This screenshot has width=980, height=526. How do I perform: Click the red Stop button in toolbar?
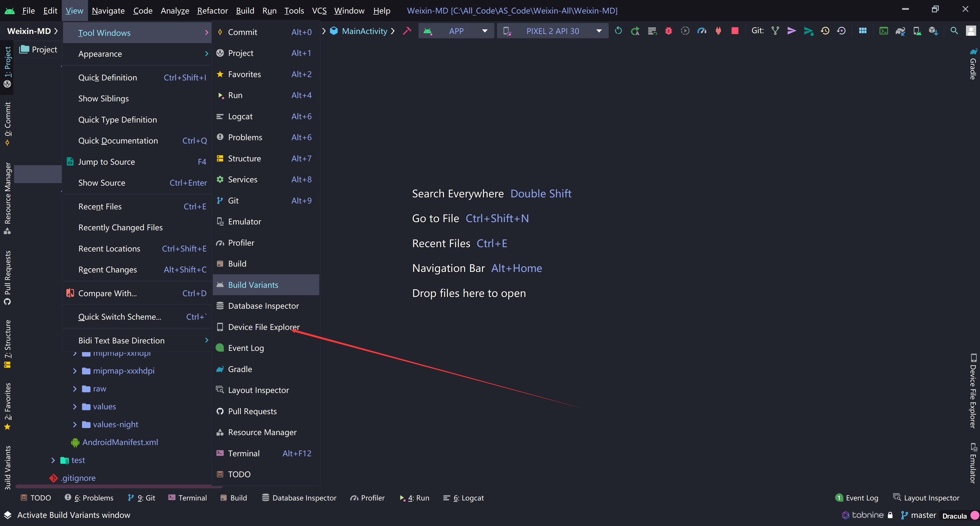click(x=735, y=31)
